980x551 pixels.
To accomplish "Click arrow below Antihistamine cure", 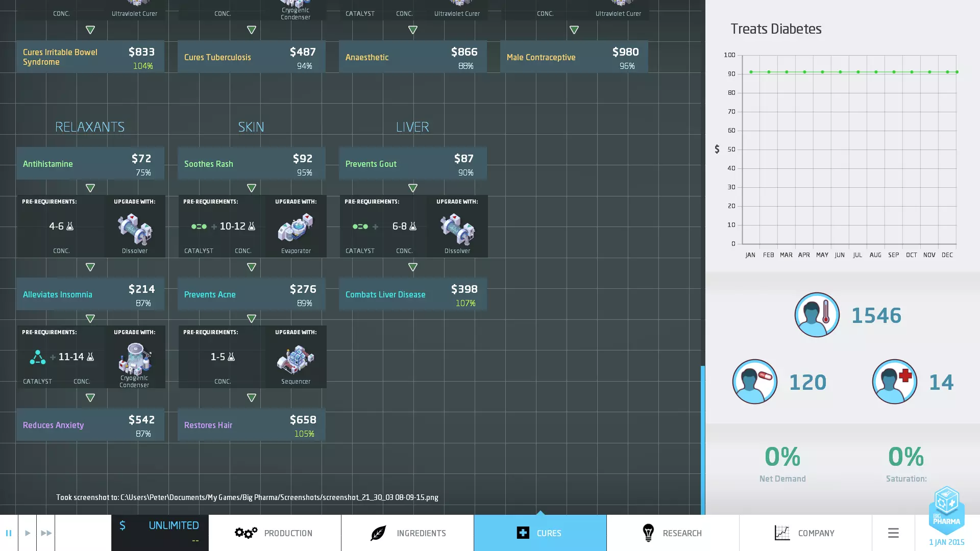I will [x=90, y=188].
